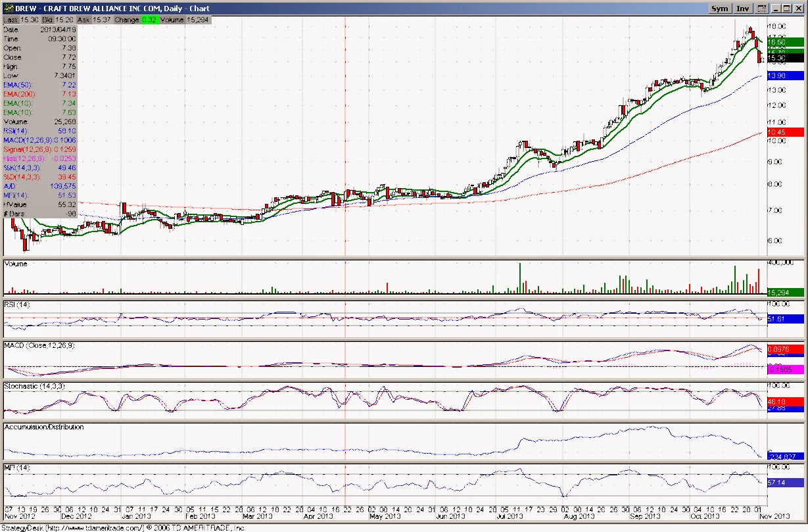Select the Volume 25,268 row in data box
Image resolution: width=808 pixels, height=532 pixels.
click(x=40, y=122)
